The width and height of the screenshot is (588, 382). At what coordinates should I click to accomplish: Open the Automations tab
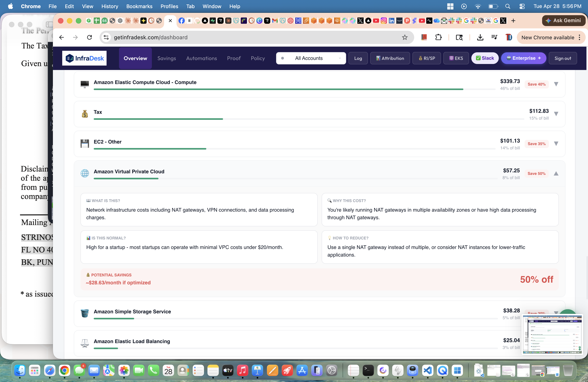(201, 58)
